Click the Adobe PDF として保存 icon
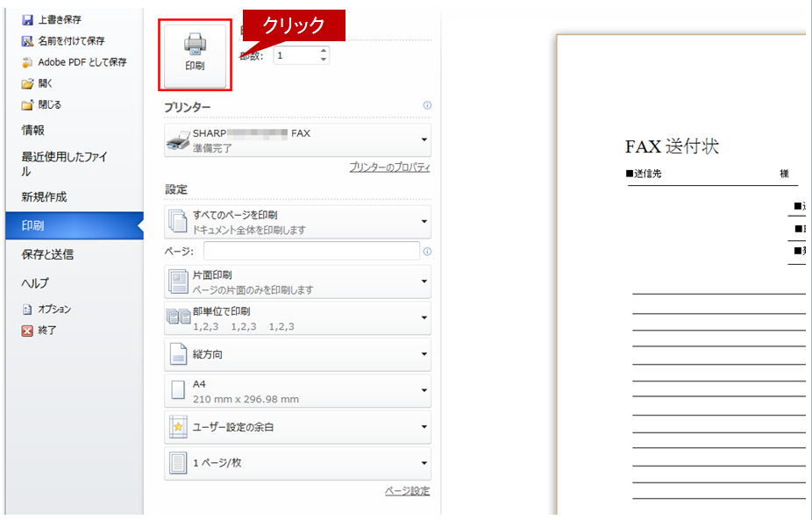 coord(27,62)
